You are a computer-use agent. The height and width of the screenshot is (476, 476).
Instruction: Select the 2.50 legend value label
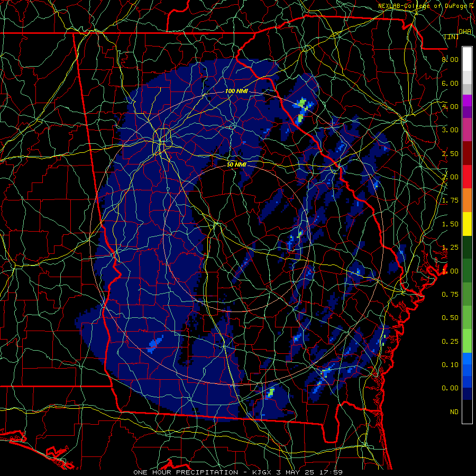click(450, 153)
